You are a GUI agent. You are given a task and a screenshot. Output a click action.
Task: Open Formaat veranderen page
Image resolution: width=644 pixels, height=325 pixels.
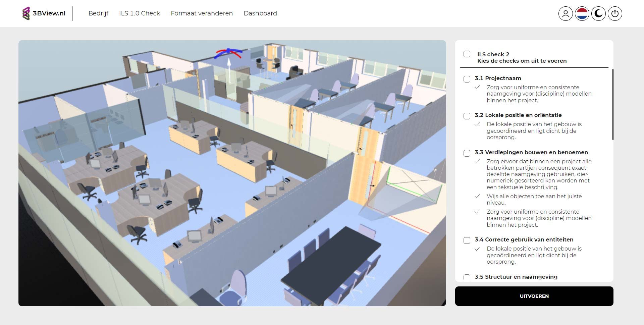(x=202, y=13)
